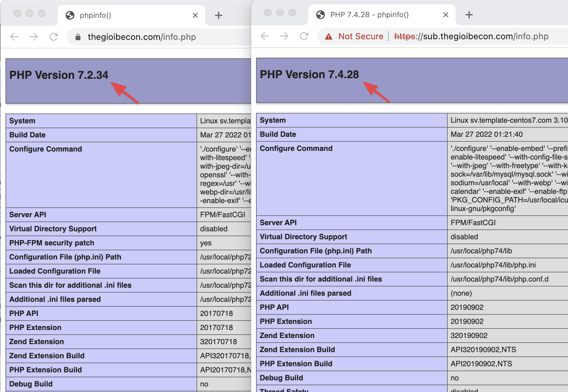Click the padlock icon for thegioibecon.com
Screen dimensions: 568x392
tap(78, 37)
